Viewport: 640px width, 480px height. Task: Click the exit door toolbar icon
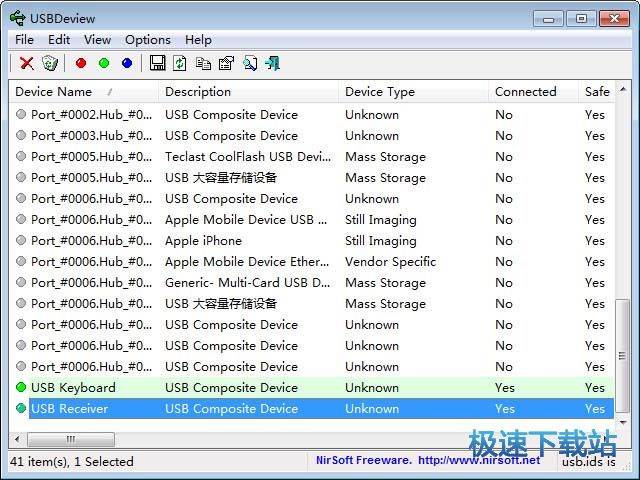pyautogui.click(x=272, y=63)
